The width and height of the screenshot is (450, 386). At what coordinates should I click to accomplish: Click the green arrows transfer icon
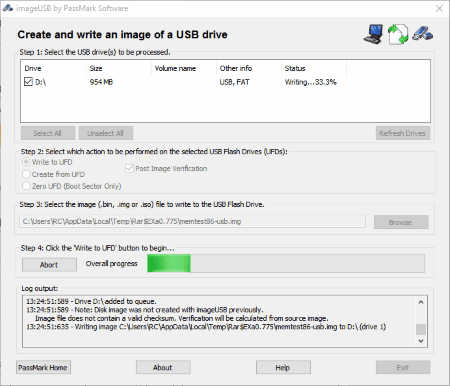[x=398, y=34]
